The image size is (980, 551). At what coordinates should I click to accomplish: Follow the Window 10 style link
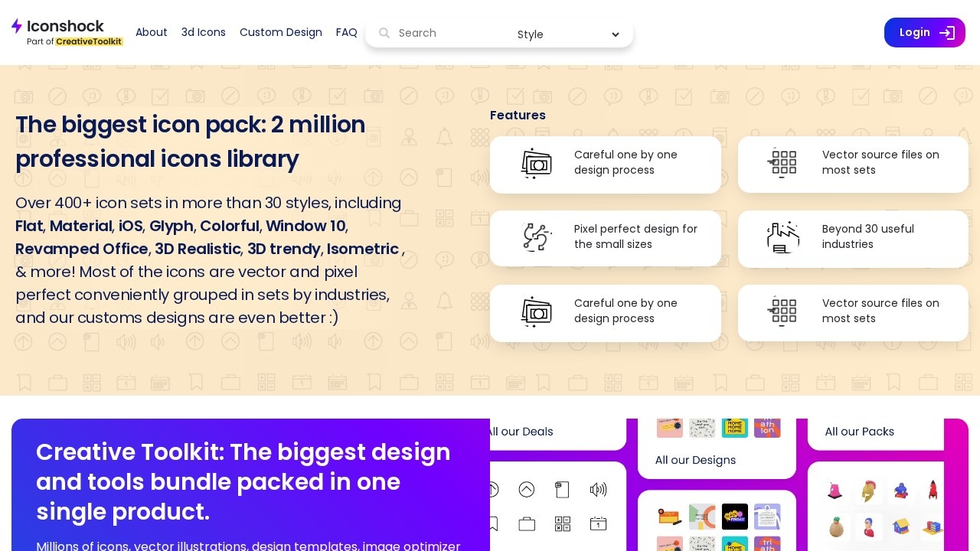click(x=306, y=226)
